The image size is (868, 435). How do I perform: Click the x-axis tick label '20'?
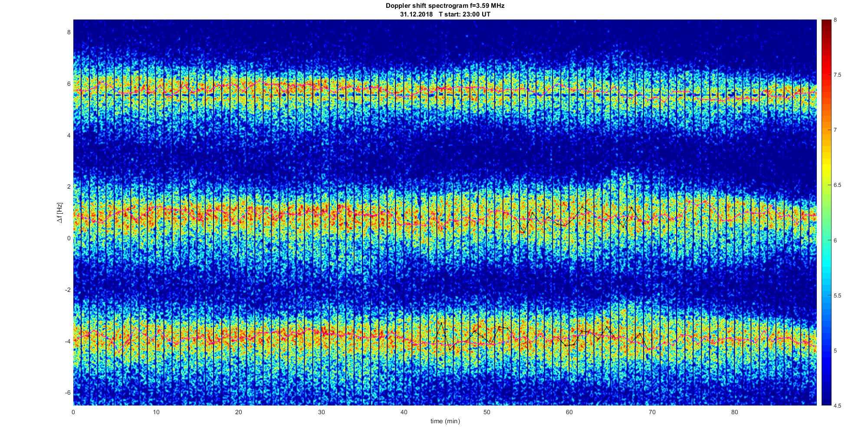[x=239, y=412]
